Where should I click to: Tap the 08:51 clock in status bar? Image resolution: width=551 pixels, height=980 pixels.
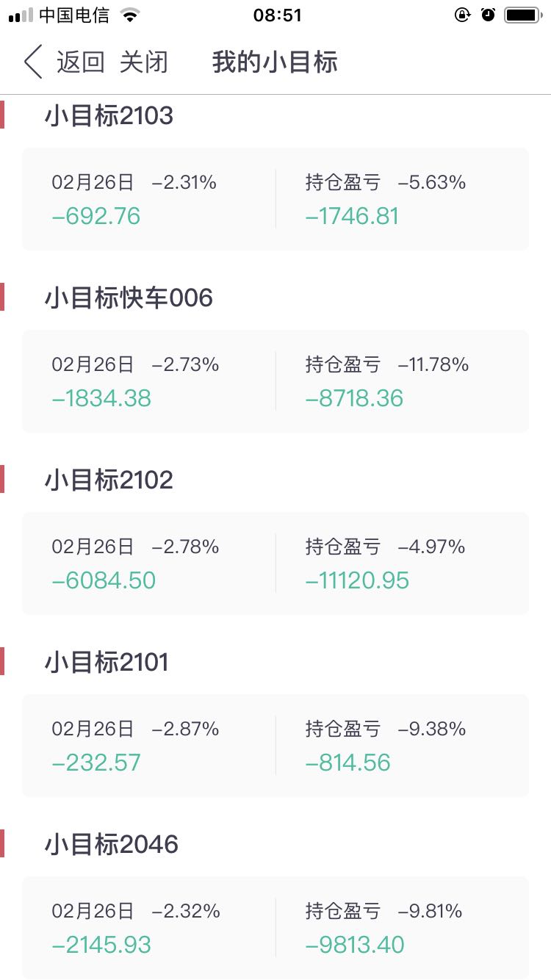coord(277,15)
